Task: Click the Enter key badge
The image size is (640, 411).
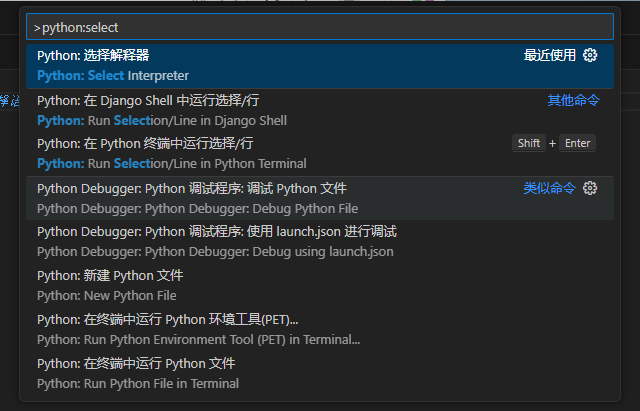Action: click(577, 143)
